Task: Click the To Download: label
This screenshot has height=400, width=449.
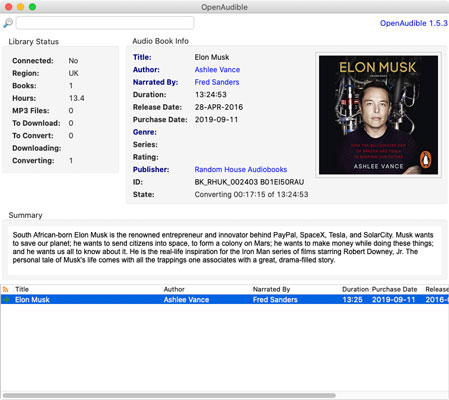Action: coord(36,123)
